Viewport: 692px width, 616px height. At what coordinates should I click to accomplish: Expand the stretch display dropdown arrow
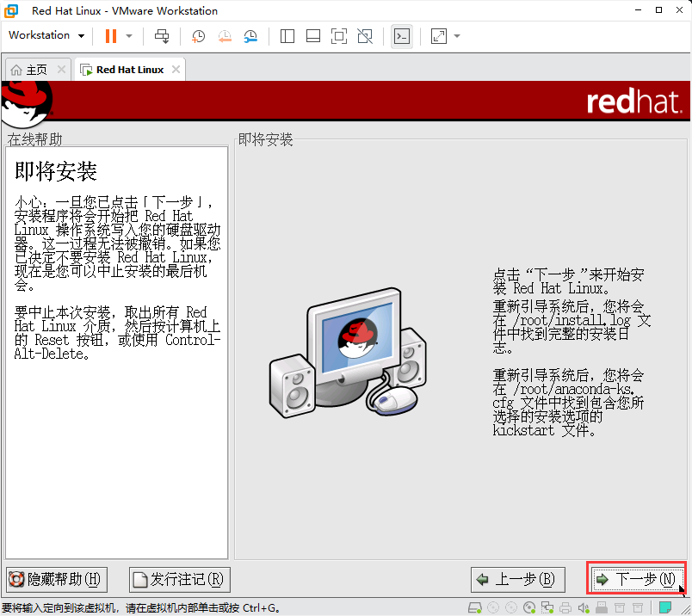point(457,36)
